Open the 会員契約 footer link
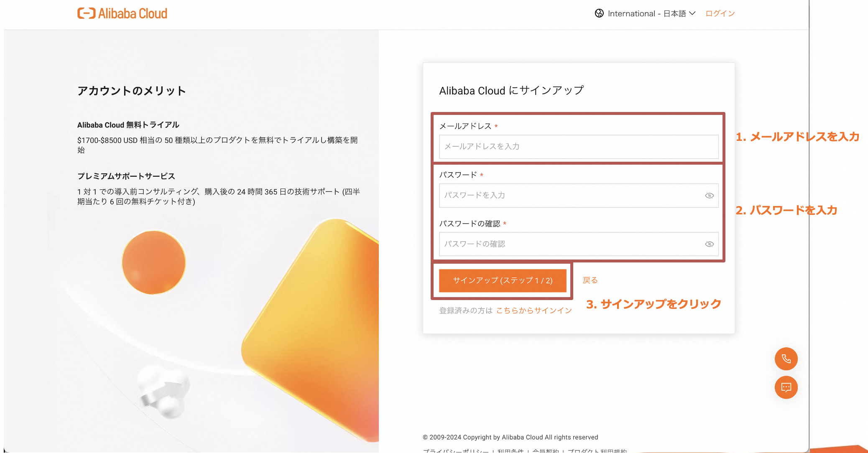Image resolution: width=868 pixels, height=453 pixels. [545, 450]
